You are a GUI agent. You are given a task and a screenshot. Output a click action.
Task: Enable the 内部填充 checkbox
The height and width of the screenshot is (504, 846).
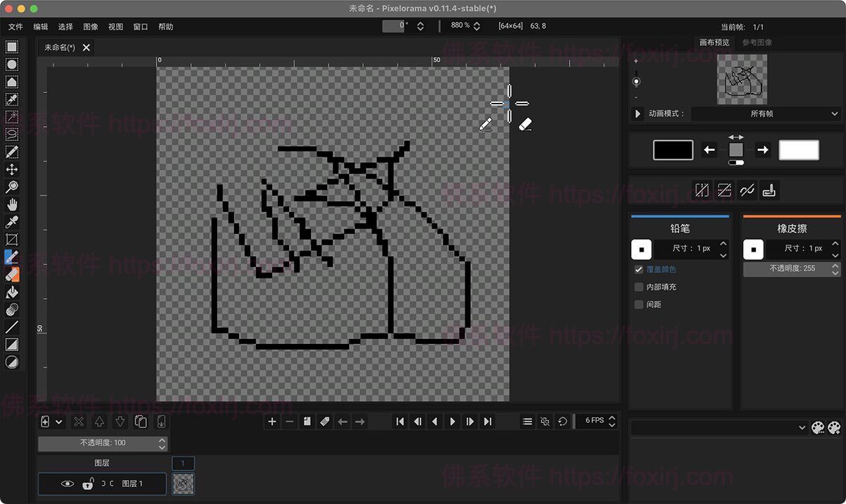click(x=639, y=287)
